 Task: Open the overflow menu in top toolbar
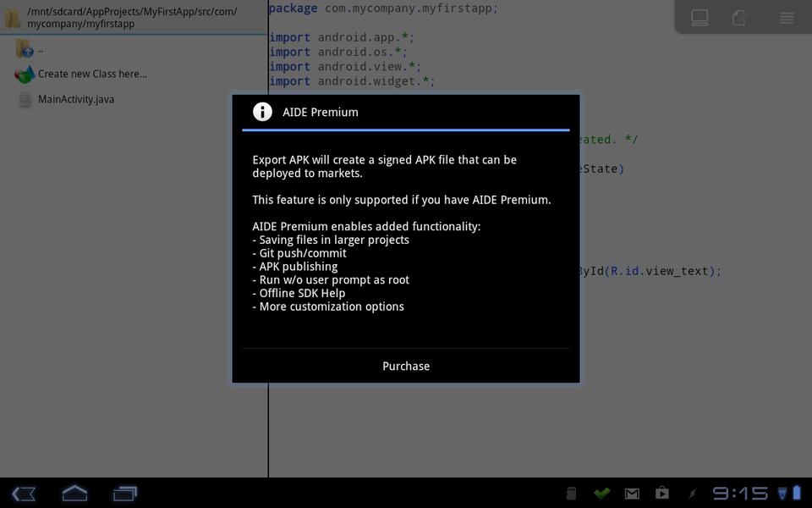pyautogui.click(x=787, y=18)
